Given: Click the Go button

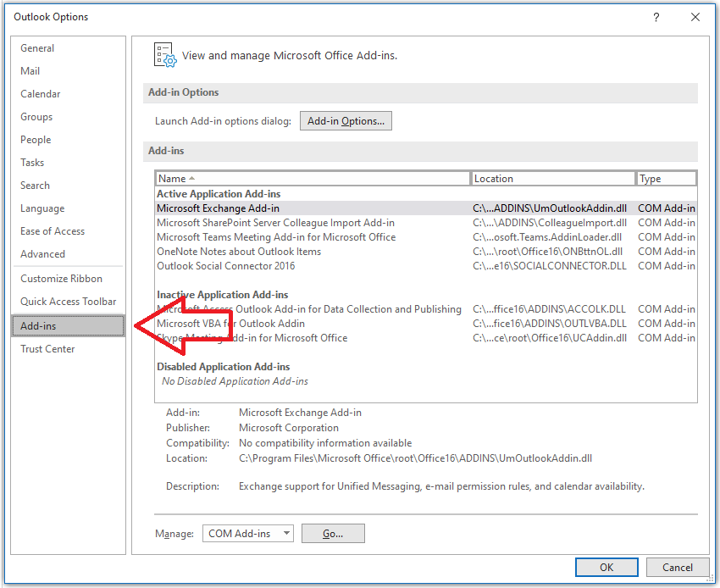Looking at the screenshot, I should click(x=333, y=533).
